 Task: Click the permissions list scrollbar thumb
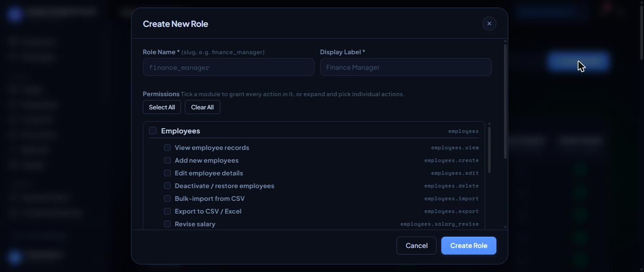point(489,150)
